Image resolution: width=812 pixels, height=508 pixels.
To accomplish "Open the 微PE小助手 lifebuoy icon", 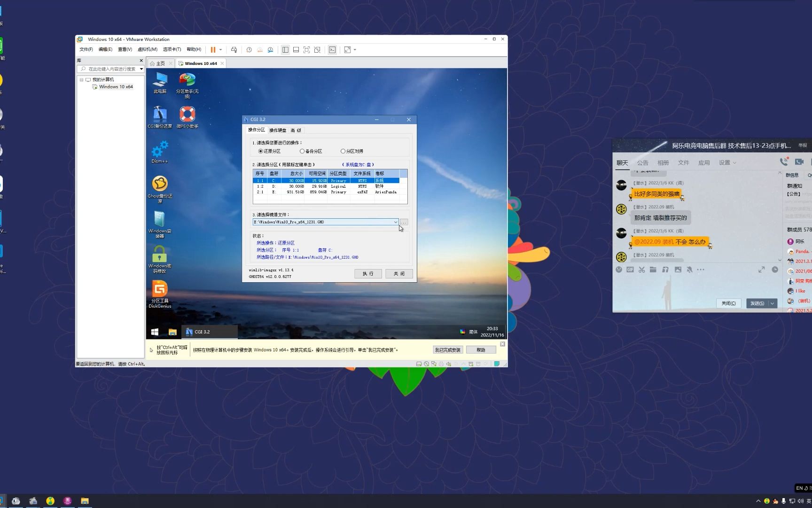I will [x=187, y=117].
